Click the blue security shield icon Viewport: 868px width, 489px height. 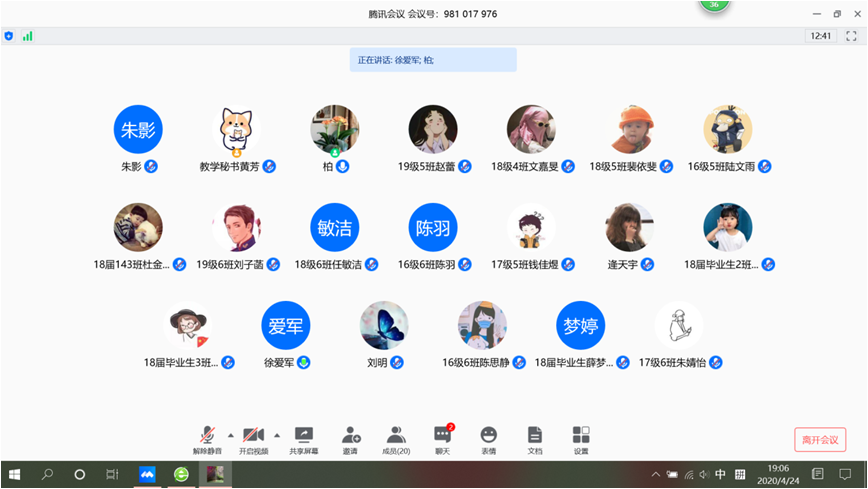coord(9,36)
